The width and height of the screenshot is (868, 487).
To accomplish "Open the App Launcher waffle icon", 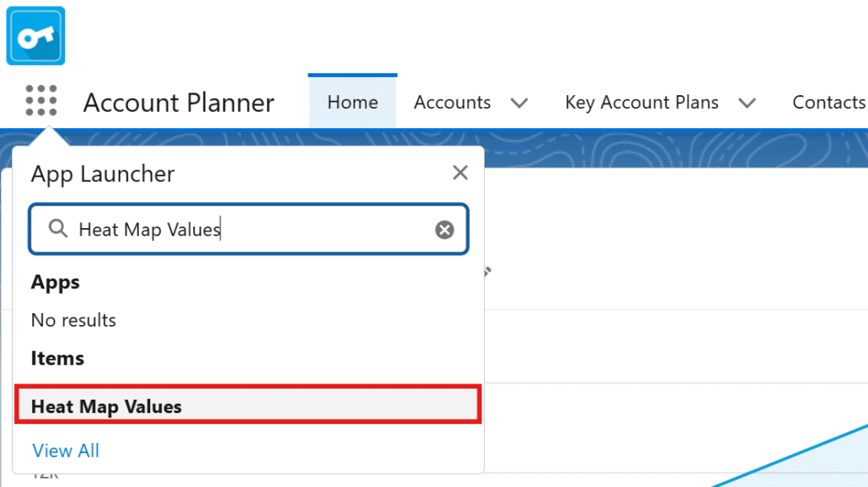I will 42,101.
